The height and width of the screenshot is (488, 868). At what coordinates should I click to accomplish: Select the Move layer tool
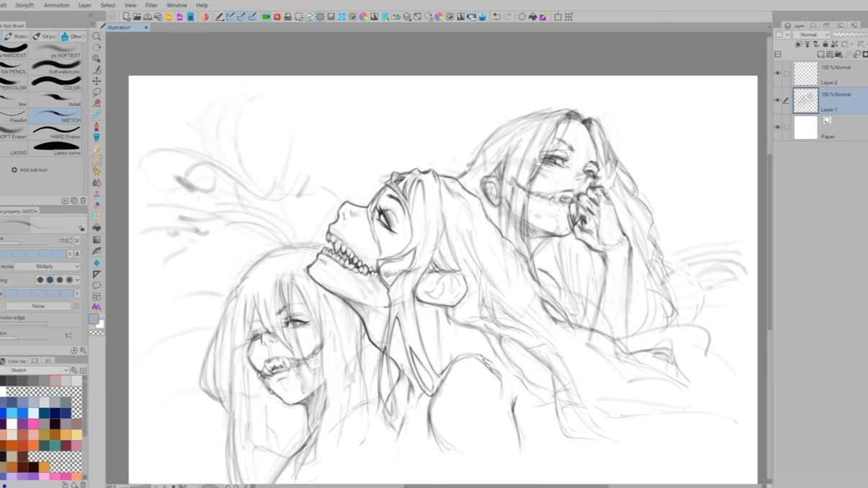click(97, 81)
